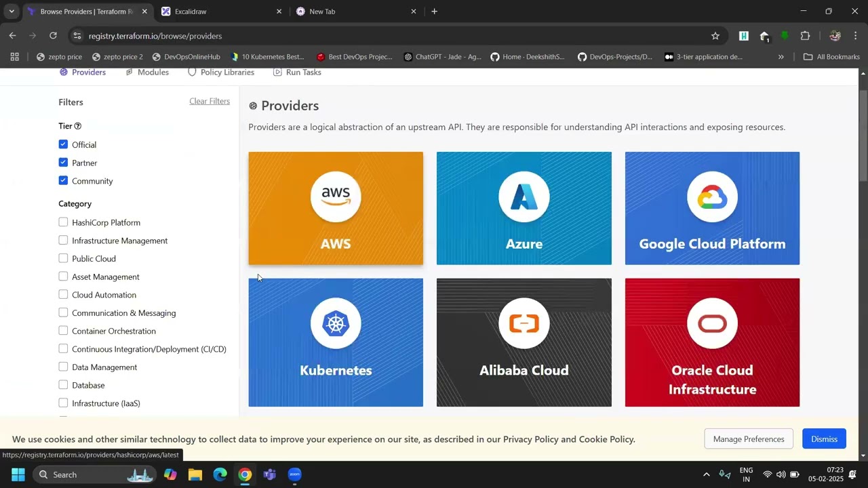Uncheck the Community tier filter
The width and height of the screenshot is (868, 488).
(x=63, y=180)
